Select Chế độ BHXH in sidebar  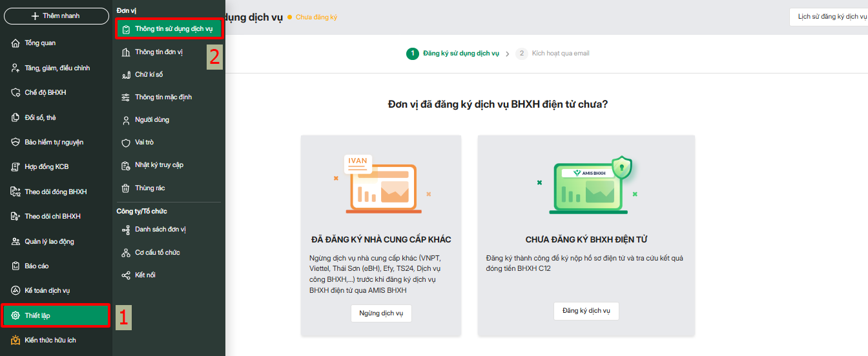[56, 93]
